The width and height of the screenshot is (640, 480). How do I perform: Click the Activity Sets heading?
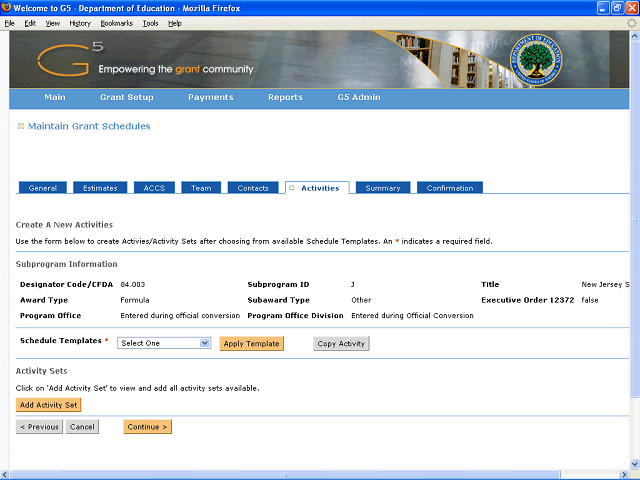pyautogui.click(x=41, y=371)
